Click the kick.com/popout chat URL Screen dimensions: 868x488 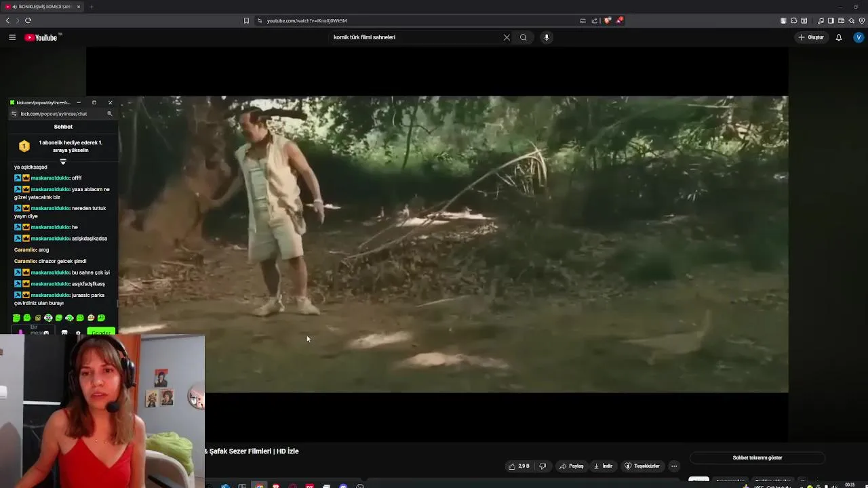click(54, 114)
